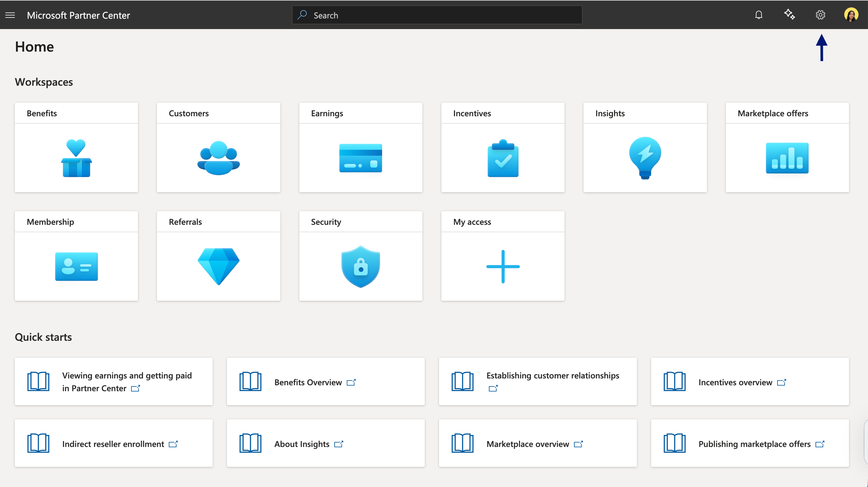Click the Referrals card title
This screenshot has width=868, height=487.
pos(185,222)
